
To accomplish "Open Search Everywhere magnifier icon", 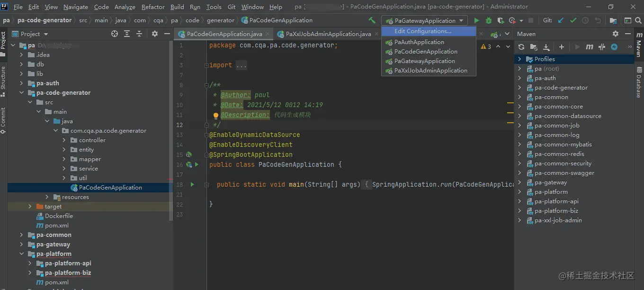I will coord(639,20).
